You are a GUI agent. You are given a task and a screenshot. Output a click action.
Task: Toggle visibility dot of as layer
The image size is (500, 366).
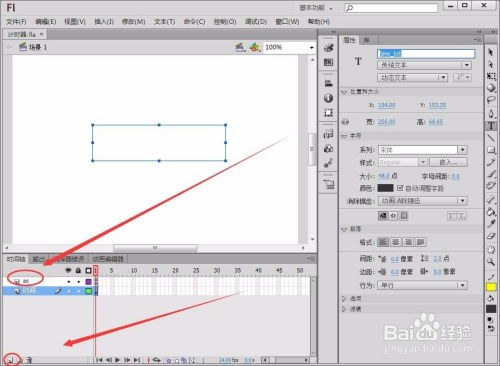[x=69, y=282]
